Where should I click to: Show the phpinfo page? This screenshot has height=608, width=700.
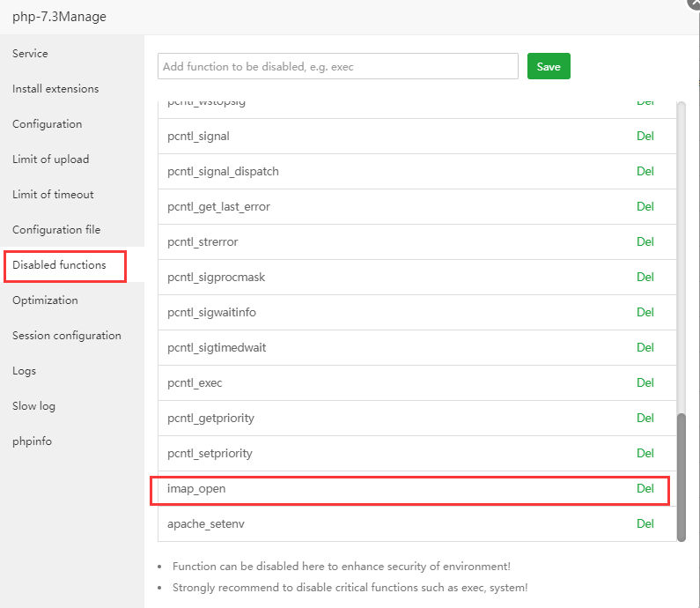coord(32,441)
